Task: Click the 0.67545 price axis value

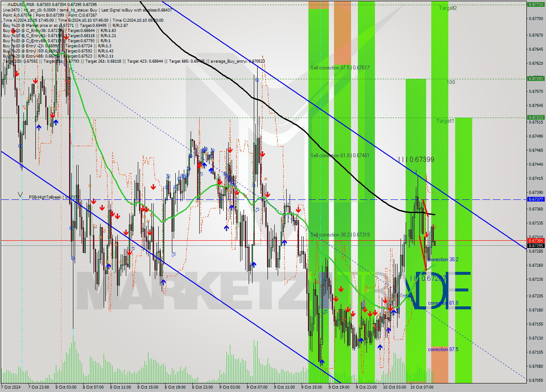Action: point(535,105)
